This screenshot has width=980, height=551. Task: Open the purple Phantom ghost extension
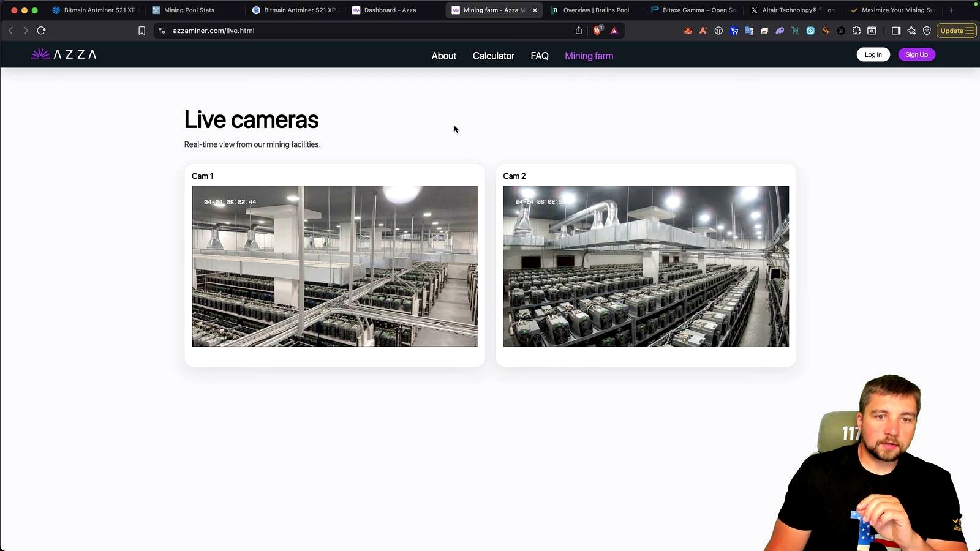point(780,31)
